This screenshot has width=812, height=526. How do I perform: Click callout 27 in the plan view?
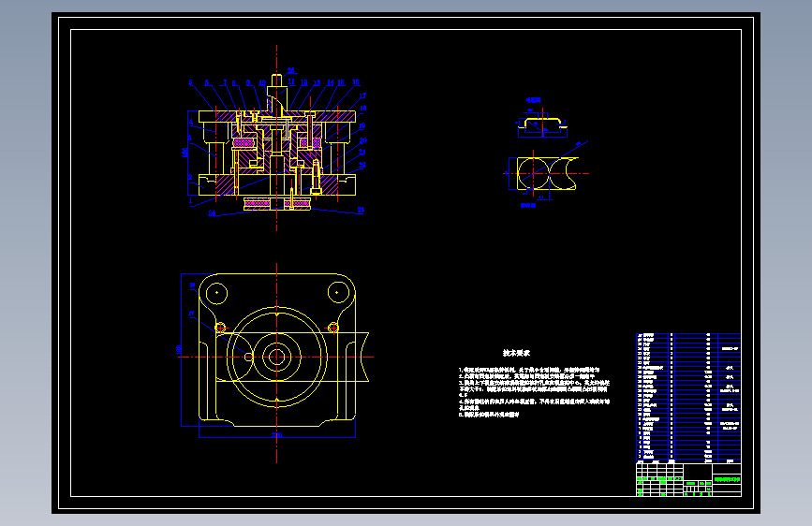coord(191,314)
